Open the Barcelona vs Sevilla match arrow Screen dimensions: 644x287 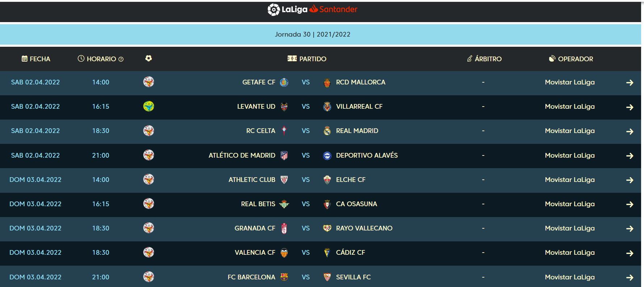click(x=630, y=278)
